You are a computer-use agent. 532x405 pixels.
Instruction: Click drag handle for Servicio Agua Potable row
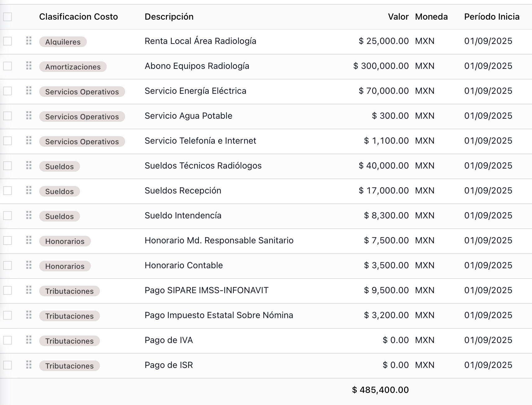[x=29, y=116]
